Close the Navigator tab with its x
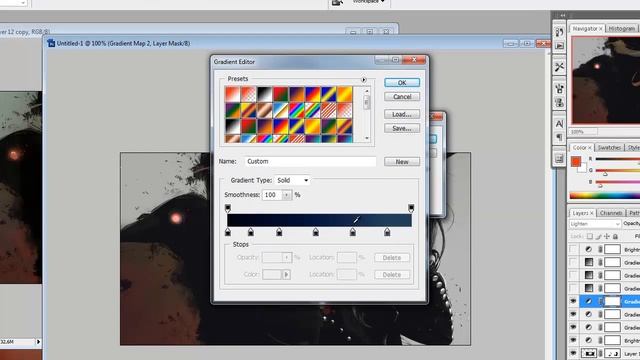The width and height of the screenshot is (640, 360). (600, 29)
